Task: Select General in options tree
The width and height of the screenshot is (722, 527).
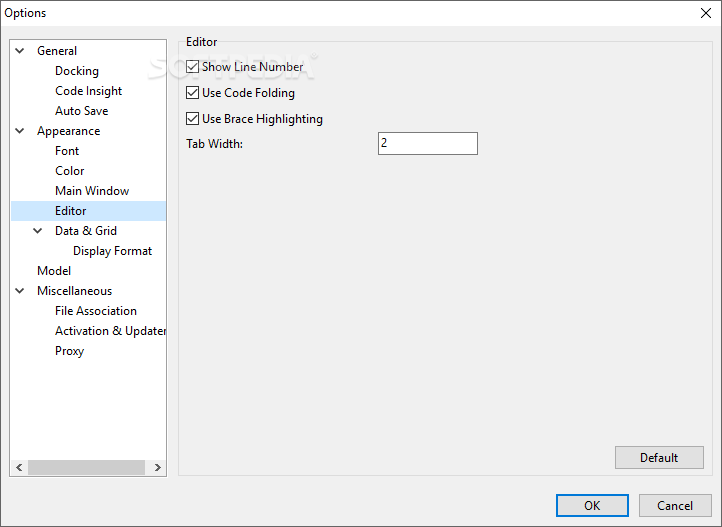Action: point(57,51)
